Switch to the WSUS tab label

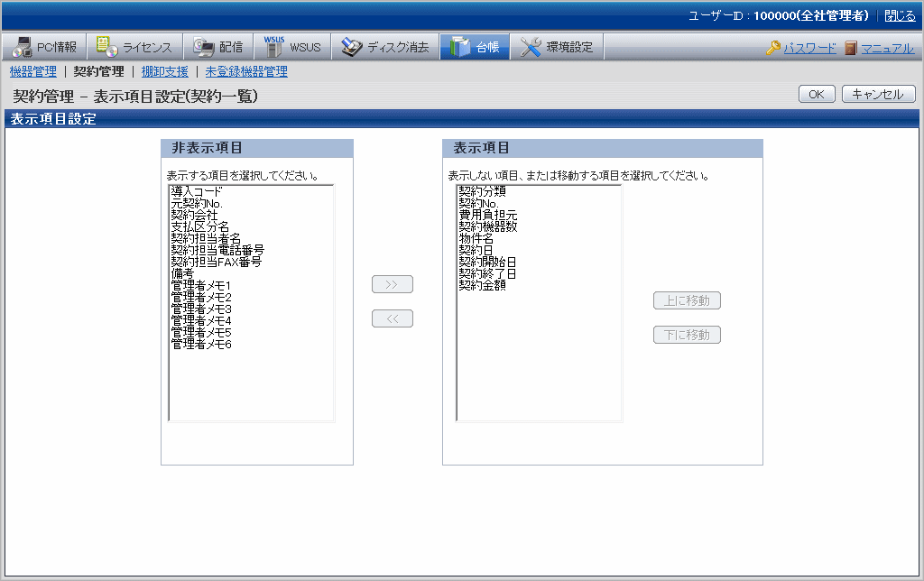[x=305, y=47]
